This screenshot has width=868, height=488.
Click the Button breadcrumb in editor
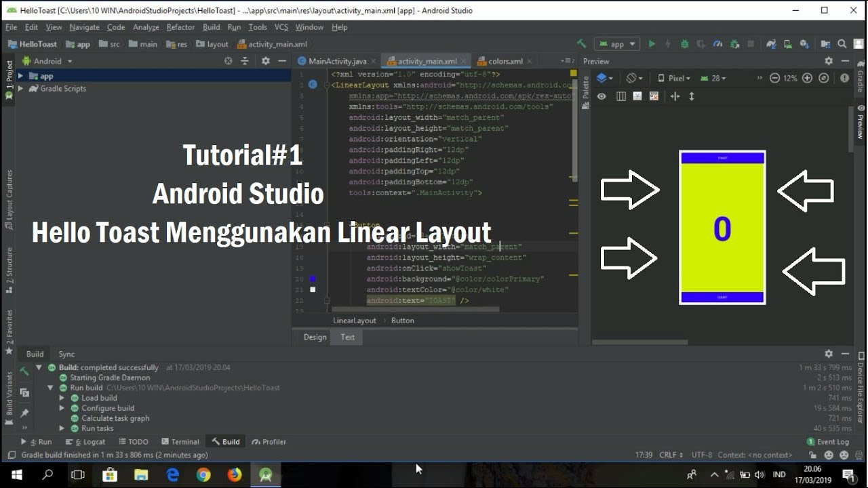click(x=402, y=321)
